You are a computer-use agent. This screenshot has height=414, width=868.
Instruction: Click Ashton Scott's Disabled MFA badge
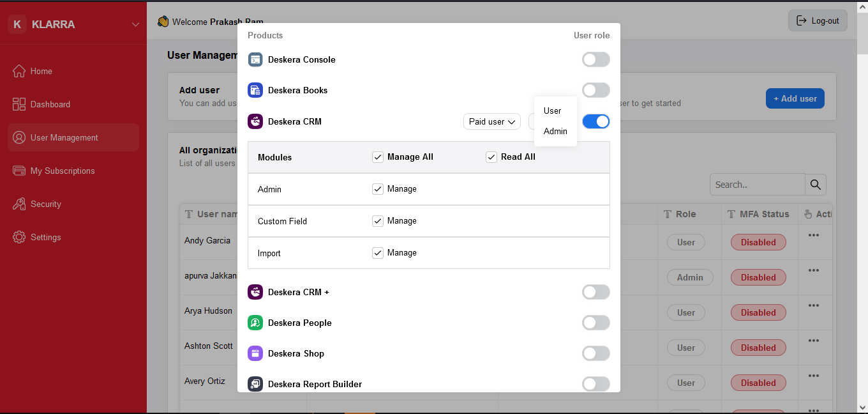(x=758, y=348)
